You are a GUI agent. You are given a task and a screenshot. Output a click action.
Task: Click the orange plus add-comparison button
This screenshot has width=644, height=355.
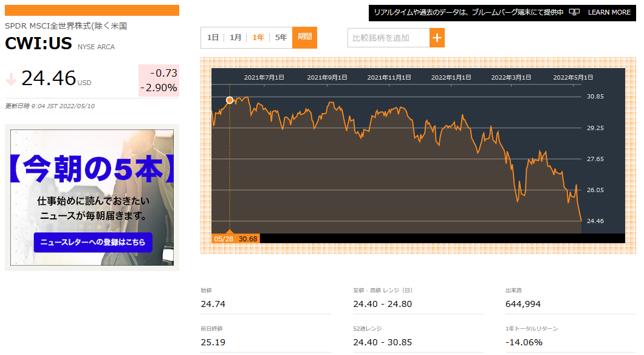(437, 38)
